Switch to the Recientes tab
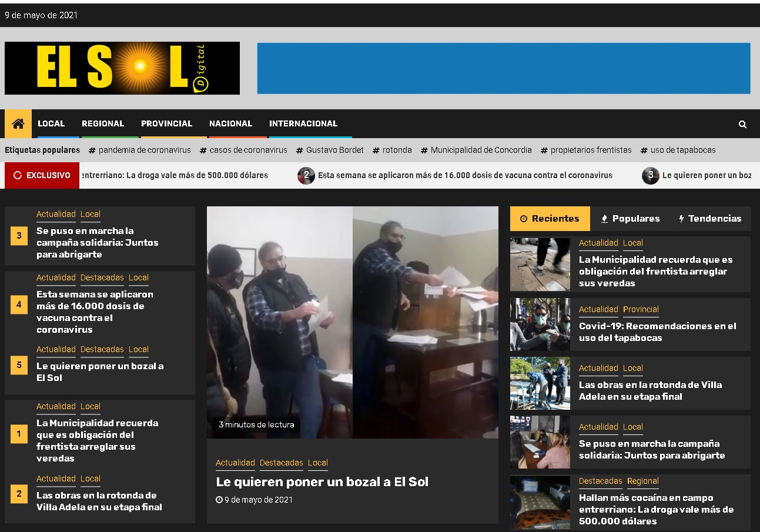Image resolution: width=760 pixels, height=532 pixels. point(550,219)
